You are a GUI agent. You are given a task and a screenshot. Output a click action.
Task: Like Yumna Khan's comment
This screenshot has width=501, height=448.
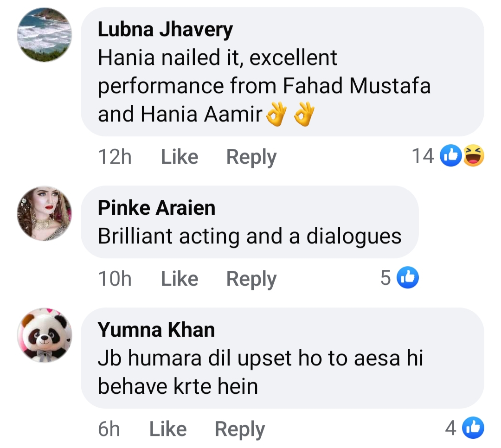point(167,429)
